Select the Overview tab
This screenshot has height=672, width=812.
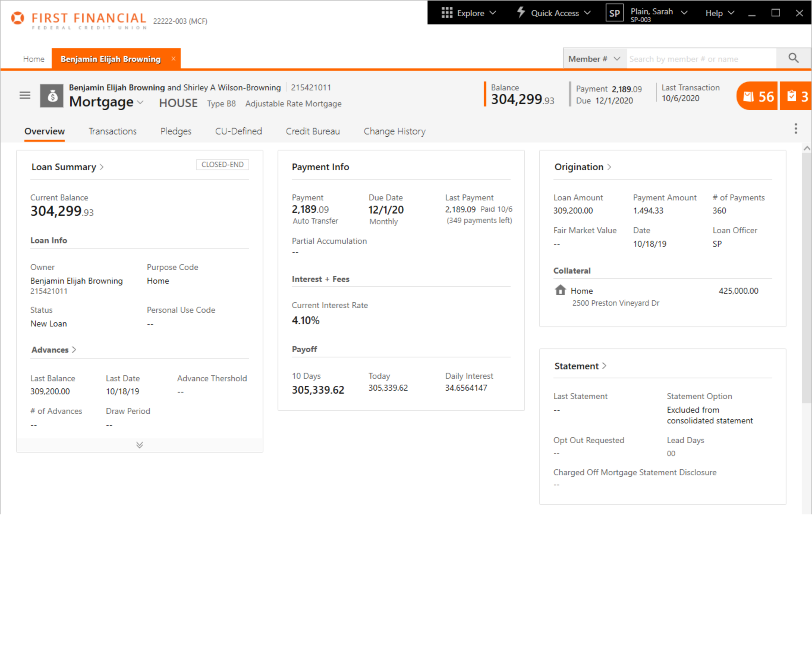click(x=45, y=131)
